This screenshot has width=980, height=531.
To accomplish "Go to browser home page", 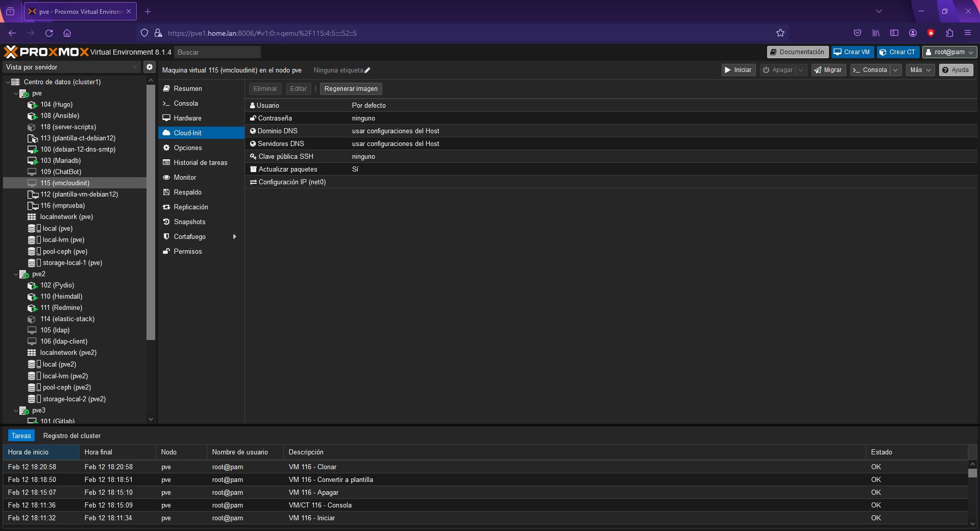I will 67,33.
